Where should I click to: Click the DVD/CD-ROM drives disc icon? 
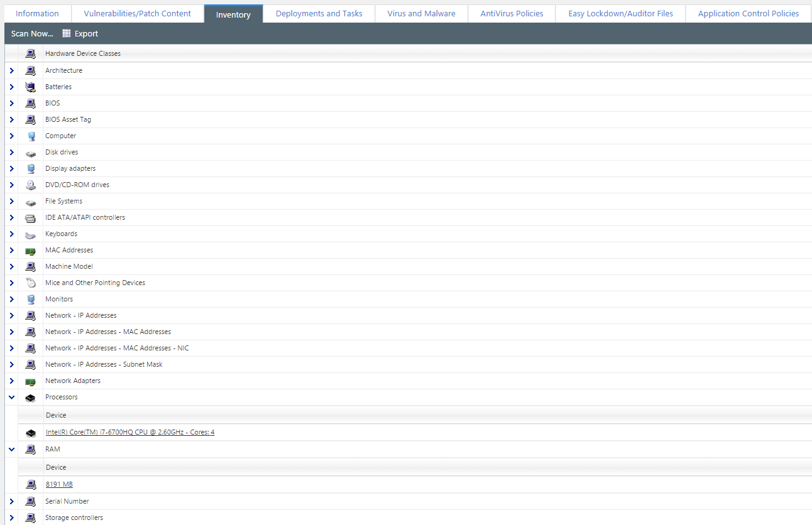pyautogui.click(x=30, y=185)
